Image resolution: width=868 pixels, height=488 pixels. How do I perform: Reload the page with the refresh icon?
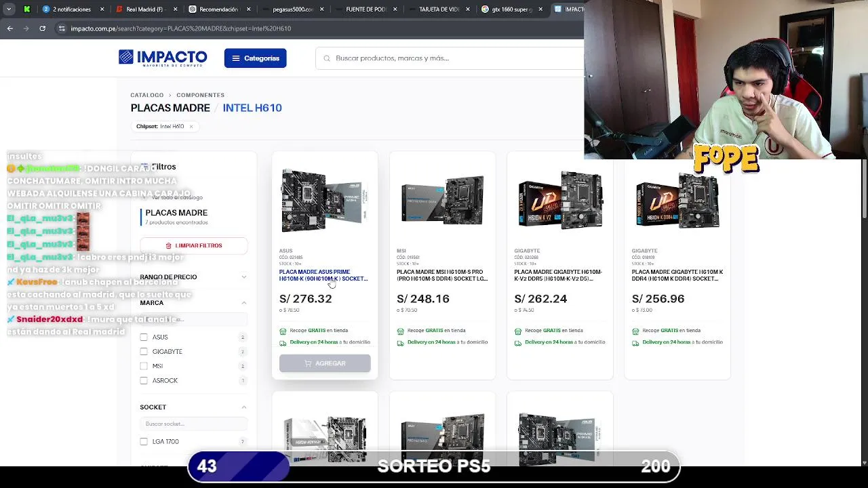(42, 28)
